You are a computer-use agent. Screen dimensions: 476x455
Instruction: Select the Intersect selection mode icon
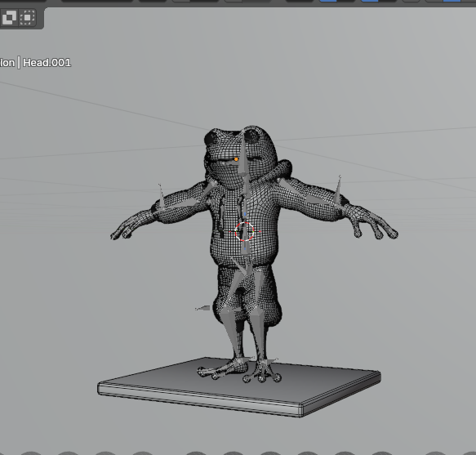pos(28,18)
